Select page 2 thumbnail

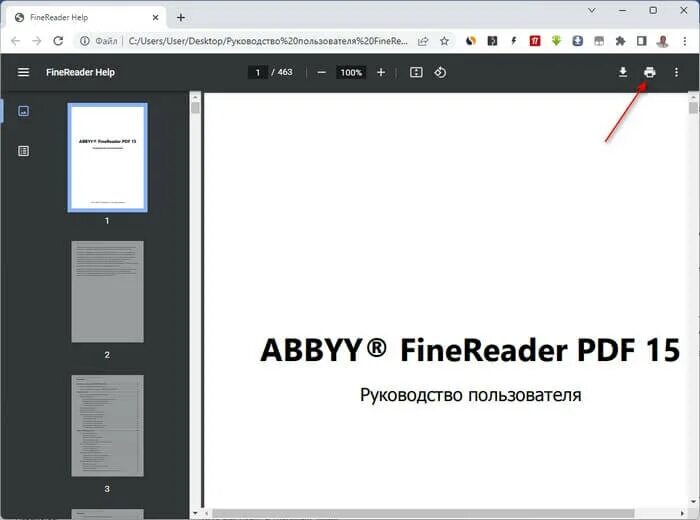coord(108,292)
